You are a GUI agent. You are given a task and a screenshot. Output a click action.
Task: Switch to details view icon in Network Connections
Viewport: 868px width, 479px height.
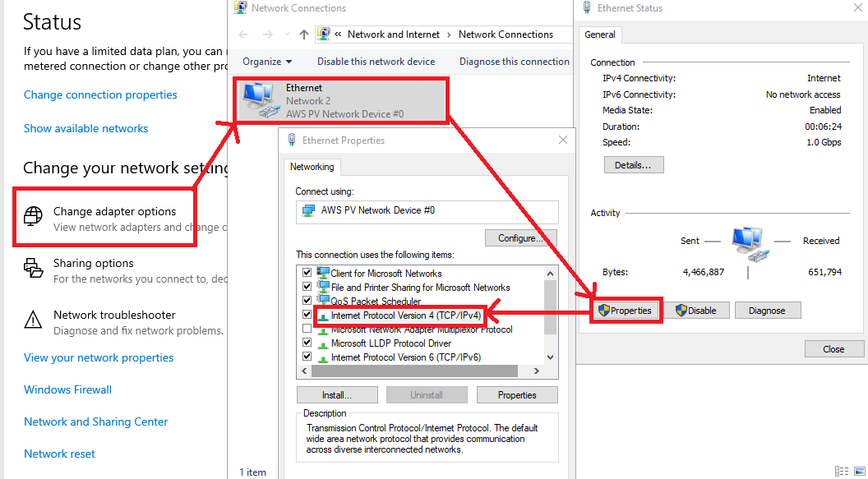[x=841, y=472]
